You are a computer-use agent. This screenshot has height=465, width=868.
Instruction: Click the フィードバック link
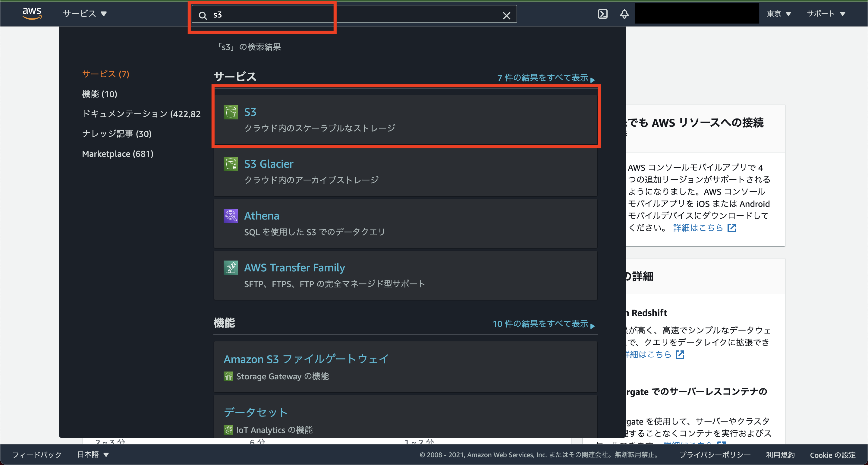[36, 454]
